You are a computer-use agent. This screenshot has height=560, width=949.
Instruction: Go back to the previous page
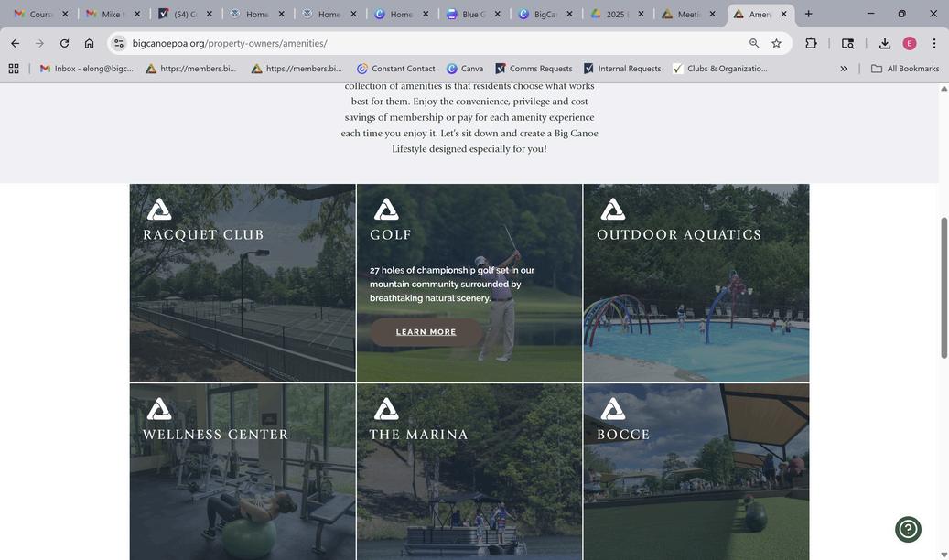point(16,43)
